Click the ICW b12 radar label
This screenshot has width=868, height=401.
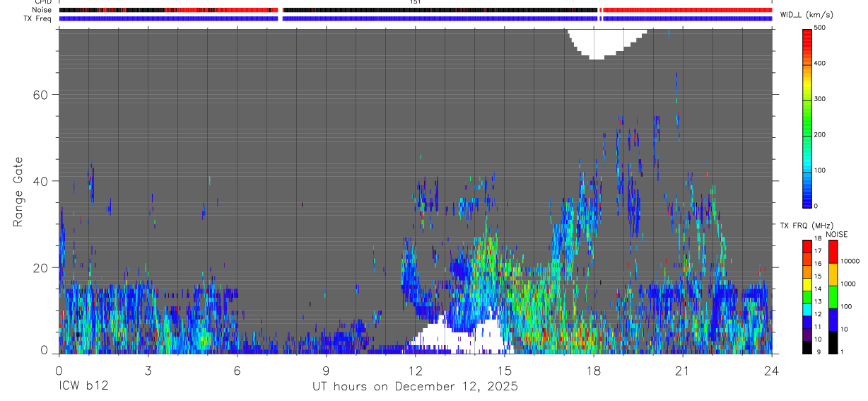coord(83,387)
